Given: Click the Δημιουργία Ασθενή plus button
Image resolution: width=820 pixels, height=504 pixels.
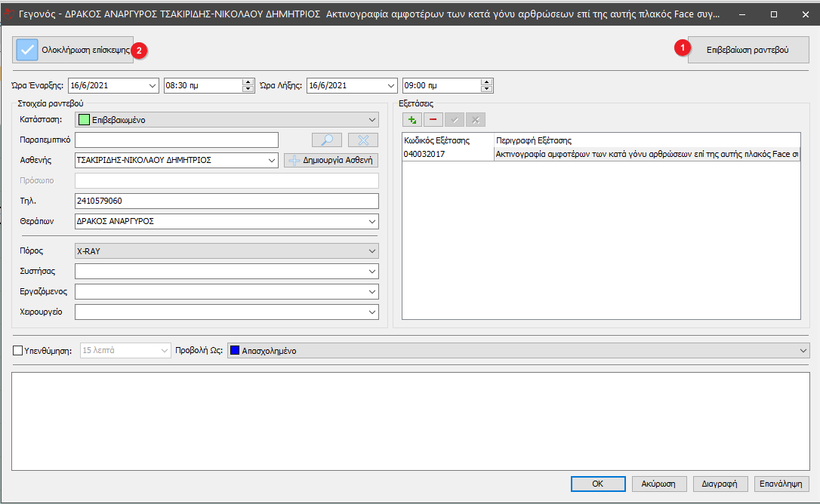Looking at the screenshot, I should (331, 160).
